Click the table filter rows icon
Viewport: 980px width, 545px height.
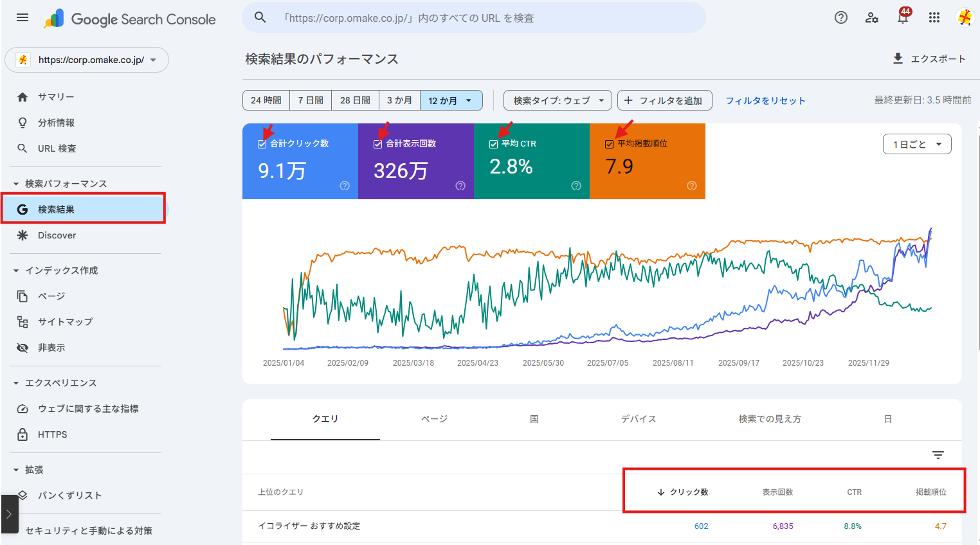click(x=938, y=455)
